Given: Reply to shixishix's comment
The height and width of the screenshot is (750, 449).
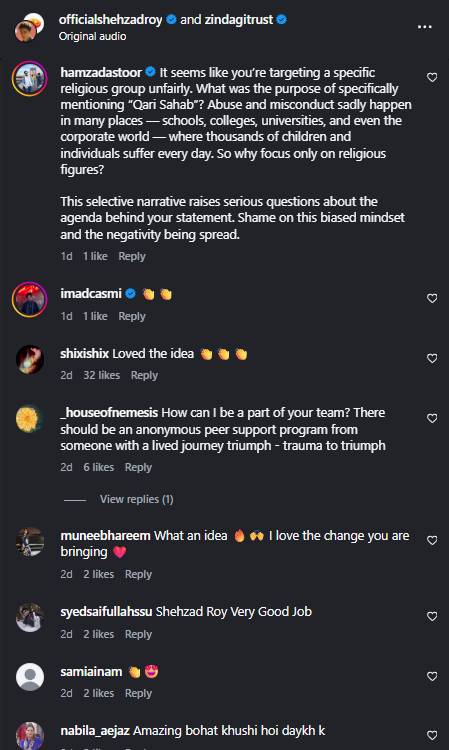Looking at the screenshot, I should click(144, 375).
